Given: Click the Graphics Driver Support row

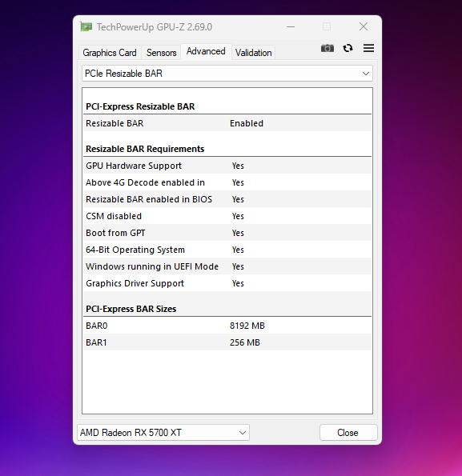Looking at the screenshot, I should (227, 283).
